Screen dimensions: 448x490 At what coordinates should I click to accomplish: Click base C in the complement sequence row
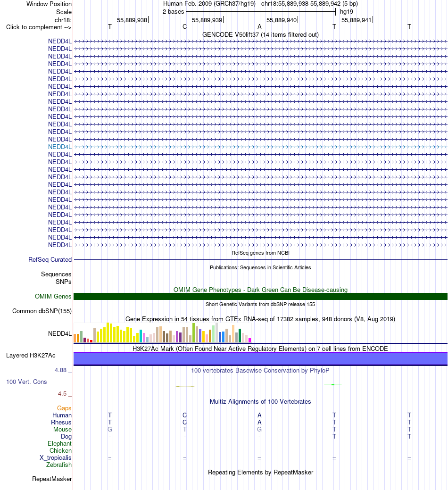(x=185, y=26)
